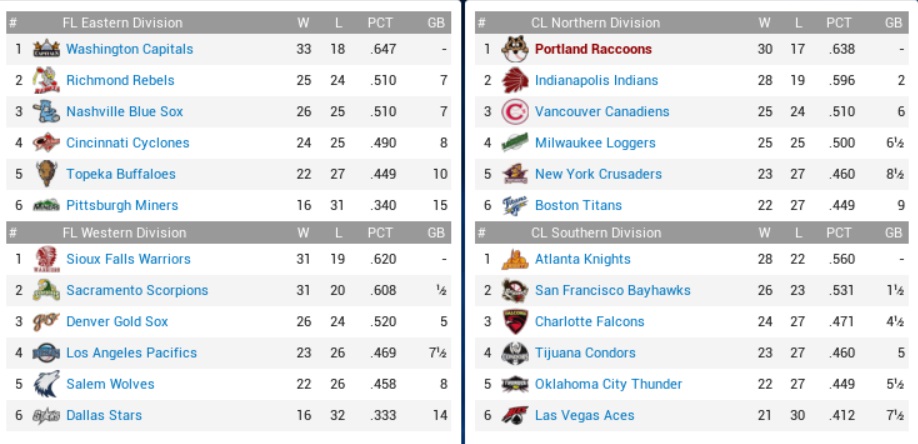Image resolution: width=918 pixels, height=444 pixels.
Task: Click the Vancouver Canadiens C logo
Action: [514, 112]
